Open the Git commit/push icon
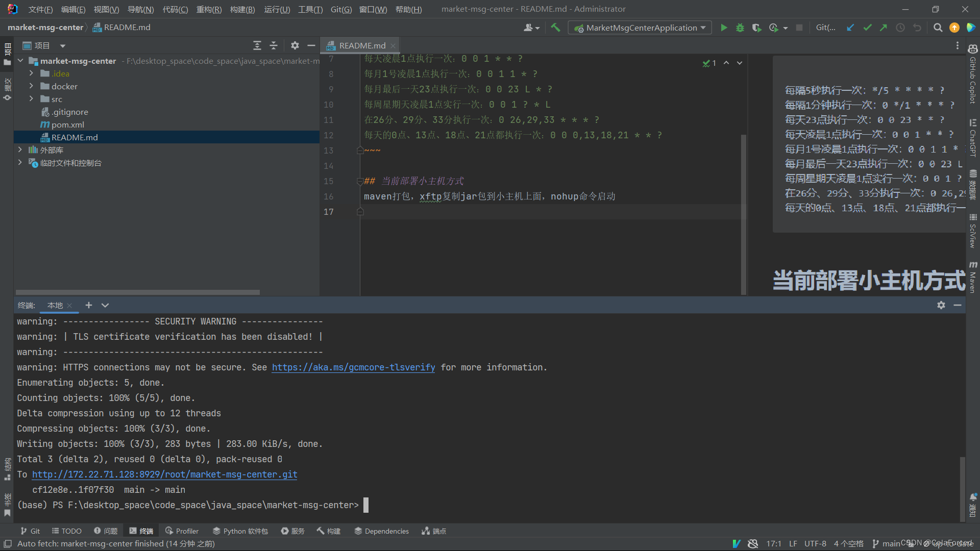This screenshot has height=551, width=980. click(x=868, y=27)
